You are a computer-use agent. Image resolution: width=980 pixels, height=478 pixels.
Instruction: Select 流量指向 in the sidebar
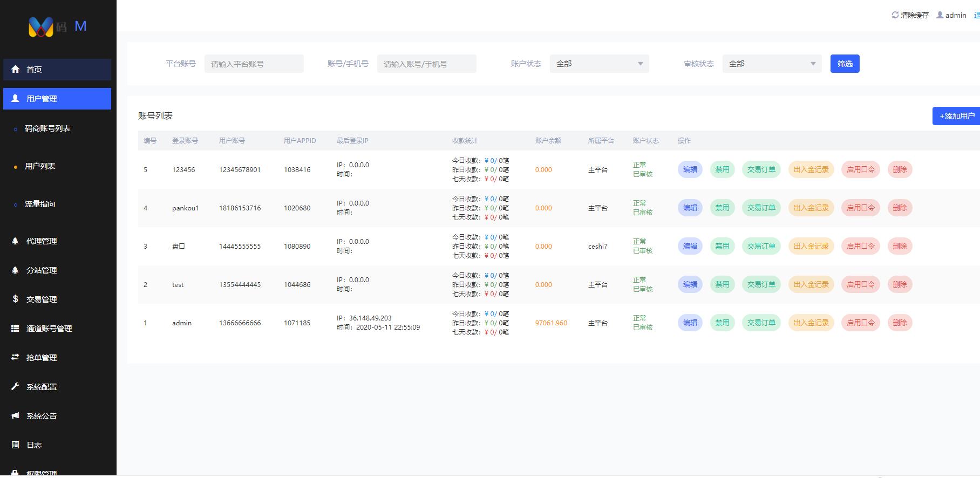pos(40,204)
